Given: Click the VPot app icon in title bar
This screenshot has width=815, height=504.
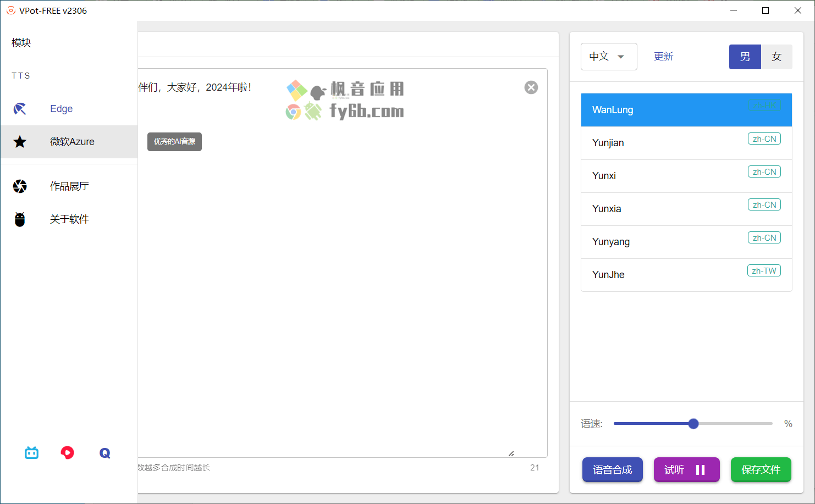Looking at the screenshot, I should pyautogui.click(x=10, y=10).
